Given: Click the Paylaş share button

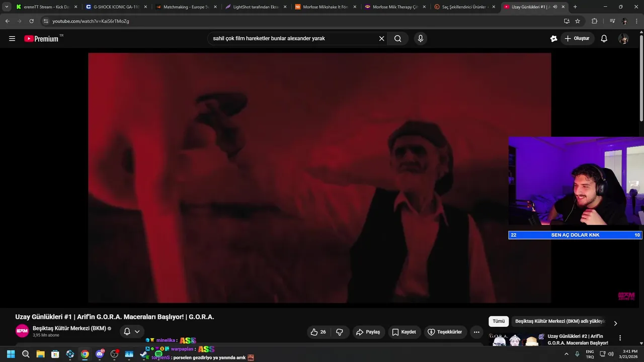Looking at the screenshot, I should click(368, 332).
